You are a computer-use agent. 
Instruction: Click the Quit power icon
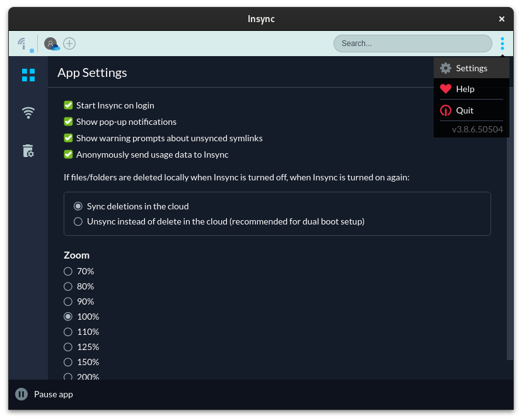(447, 110)
